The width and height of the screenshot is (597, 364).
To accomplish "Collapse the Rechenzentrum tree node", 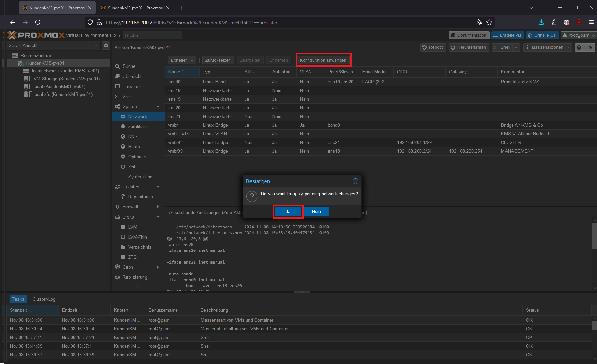I will 10,55.
